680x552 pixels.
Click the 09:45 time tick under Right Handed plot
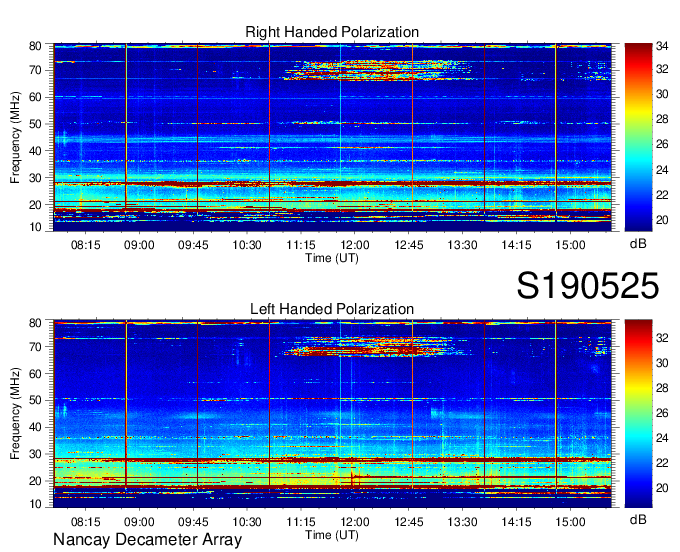[x=193, y=245]
